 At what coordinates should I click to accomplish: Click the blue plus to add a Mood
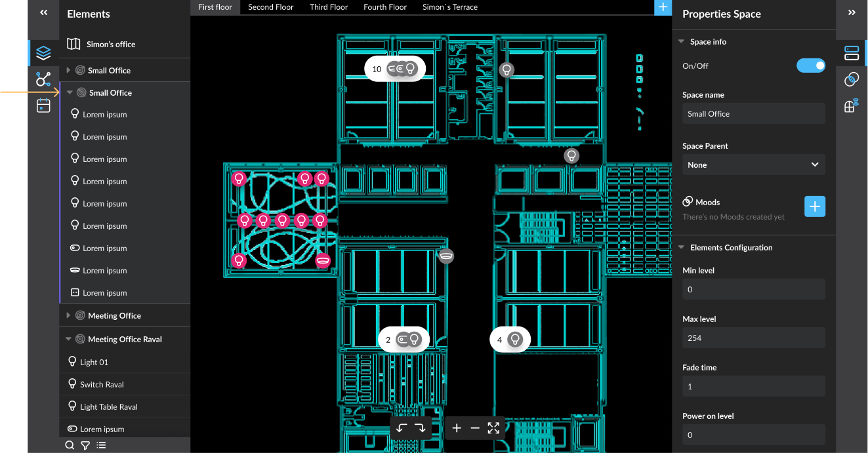(x=815, y=207)
